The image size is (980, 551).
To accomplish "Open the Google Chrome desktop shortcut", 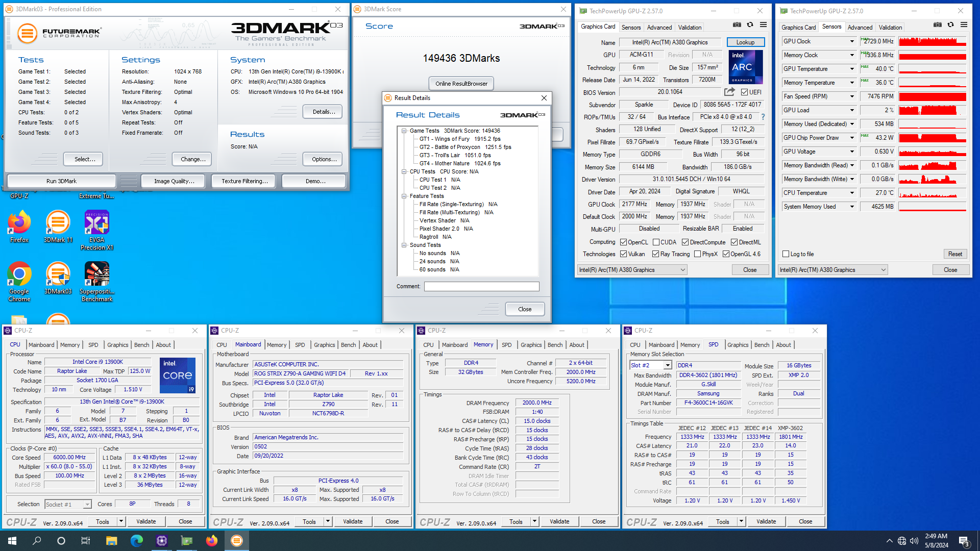I will tap(19, 282).
